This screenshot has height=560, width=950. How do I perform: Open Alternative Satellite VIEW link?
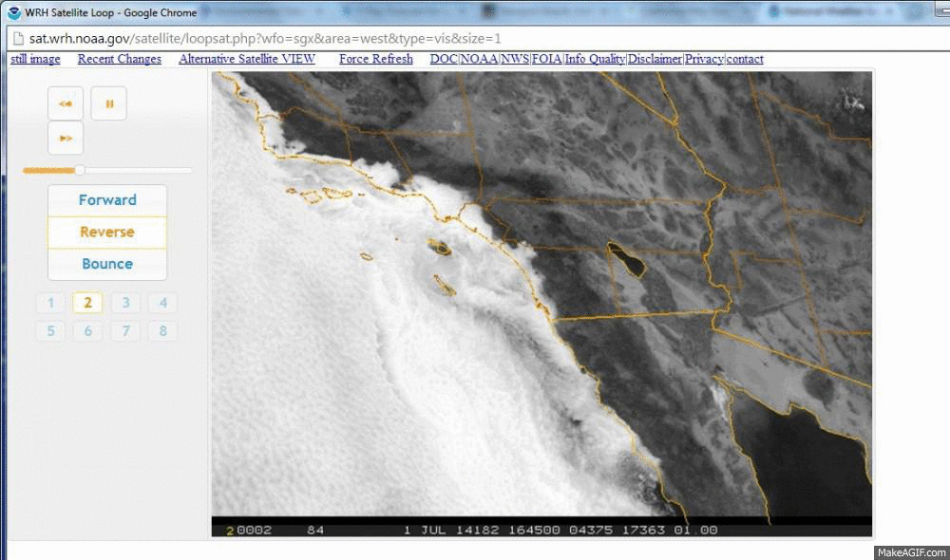pos(247,59)
